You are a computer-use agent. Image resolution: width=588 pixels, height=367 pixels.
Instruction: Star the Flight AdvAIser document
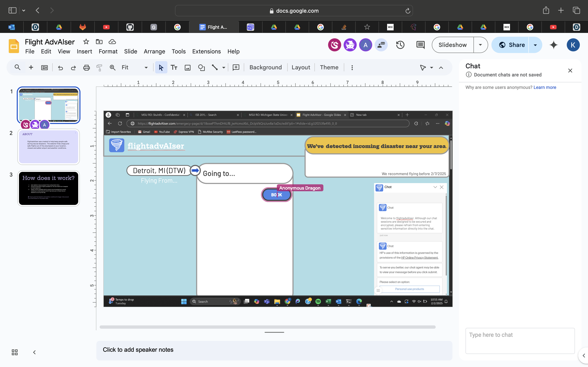(x=86, y=42)
